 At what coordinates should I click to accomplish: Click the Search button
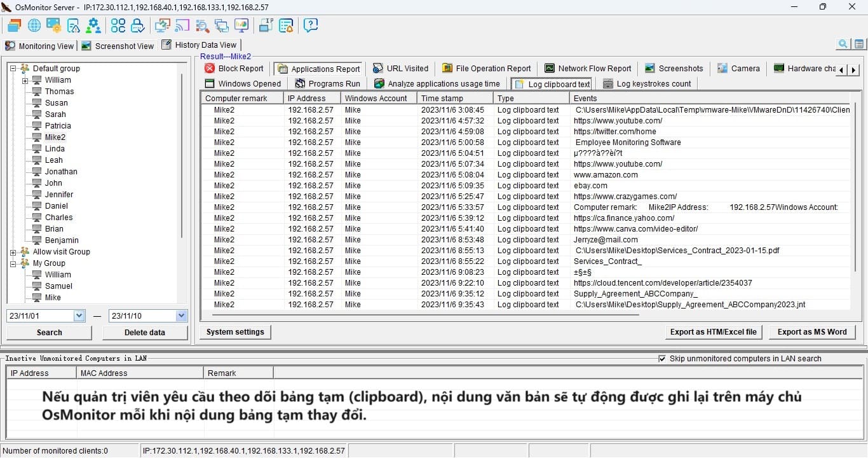(x=50, y=332)
